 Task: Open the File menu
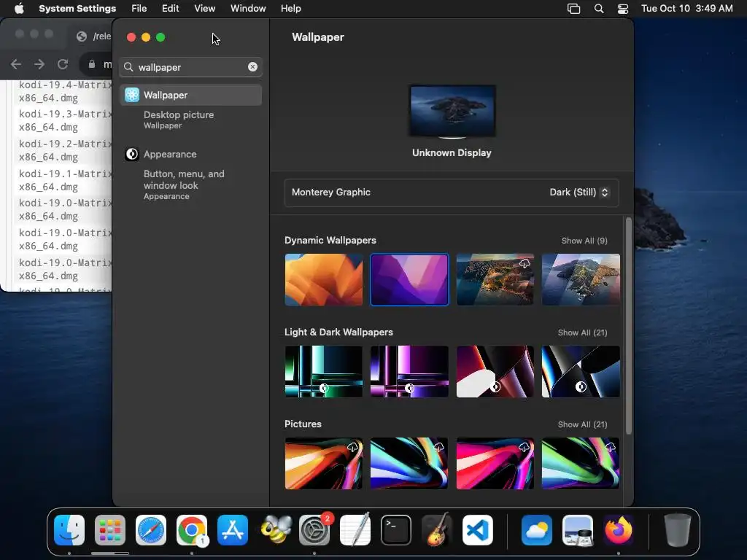click(x=139, y=9)
